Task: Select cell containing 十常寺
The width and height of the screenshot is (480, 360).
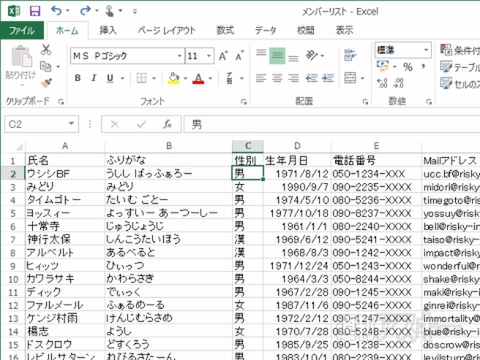Action: (x=65, y=226)
